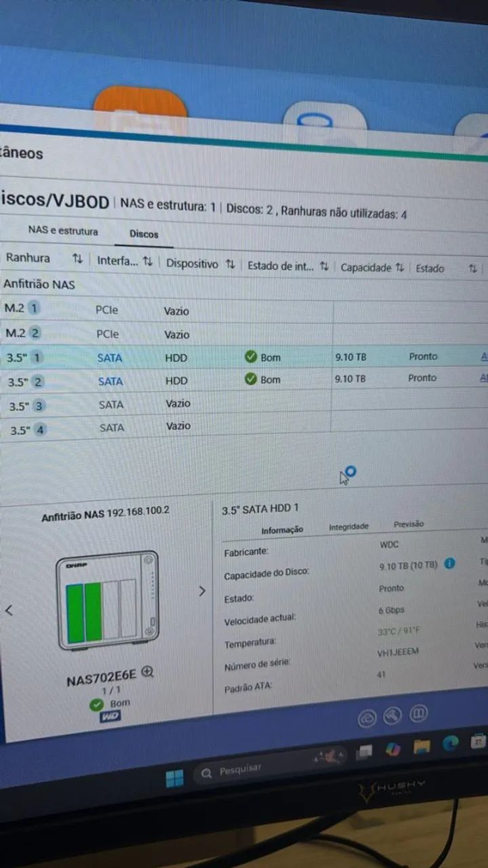Select the M.2 slot 2 row
488x868 pixels.
point(244,334)
